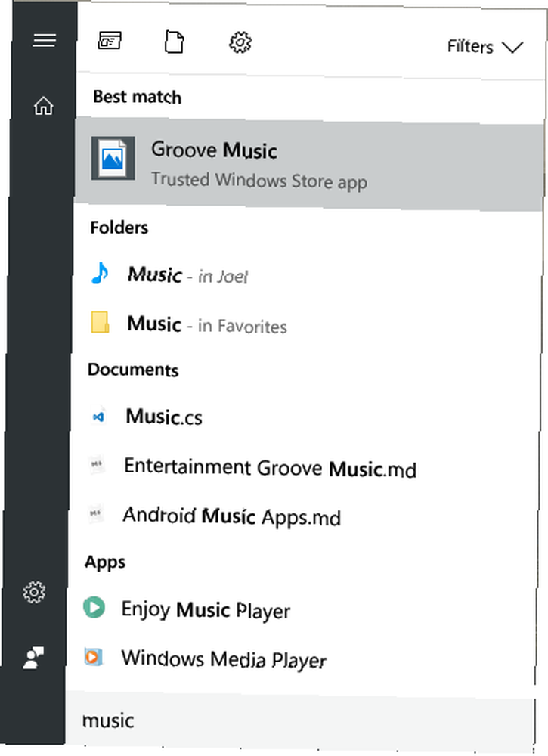Expand the Filters dropdown

pos(485,47)
